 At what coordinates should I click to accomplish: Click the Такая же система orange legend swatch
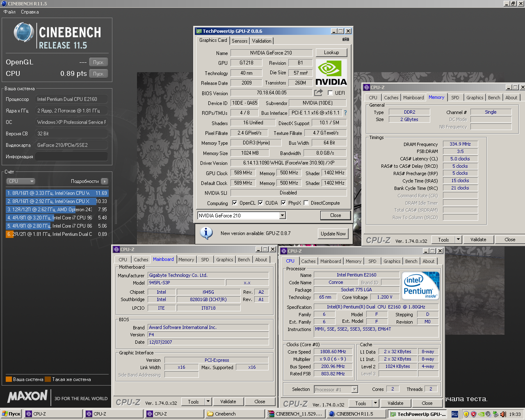(48, 379)
